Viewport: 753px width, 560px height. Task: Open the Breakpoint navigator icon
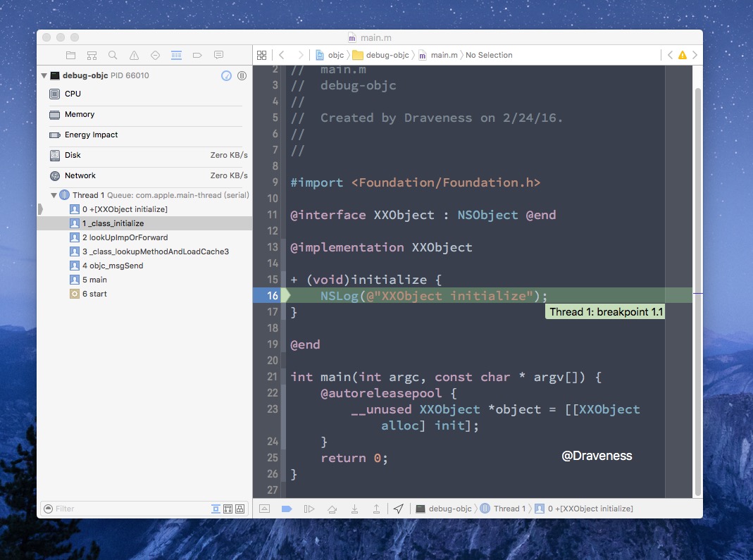click(197, 55)
